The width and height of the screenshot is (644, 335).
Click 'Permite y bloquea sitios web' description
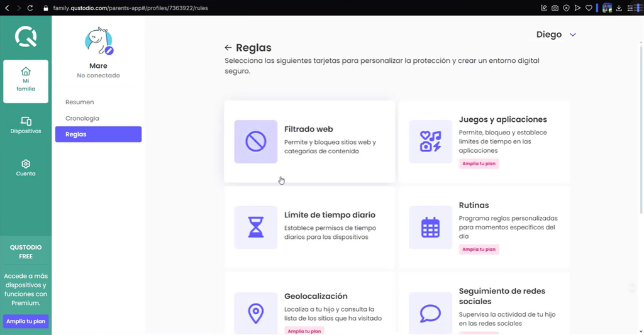pos(330,146)
